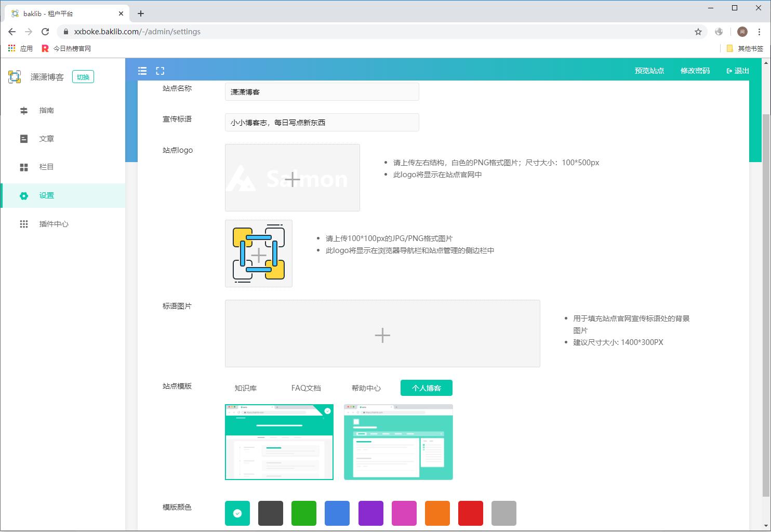Toggle the sidebar list icon in top bar
Screen dimensions: 771x532
coord(142,71)
